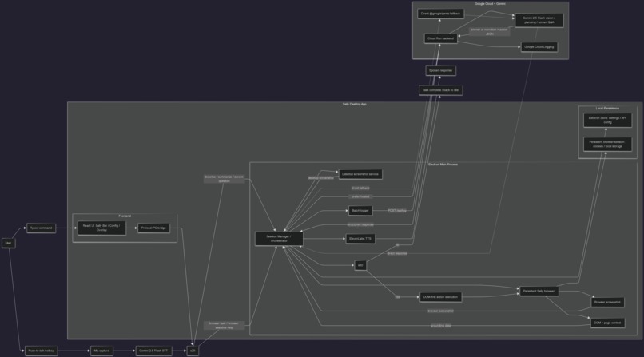Screen dimensions: 644x357
Task: Click the 'Yes' branch label
Action: [x=397, y=297]
